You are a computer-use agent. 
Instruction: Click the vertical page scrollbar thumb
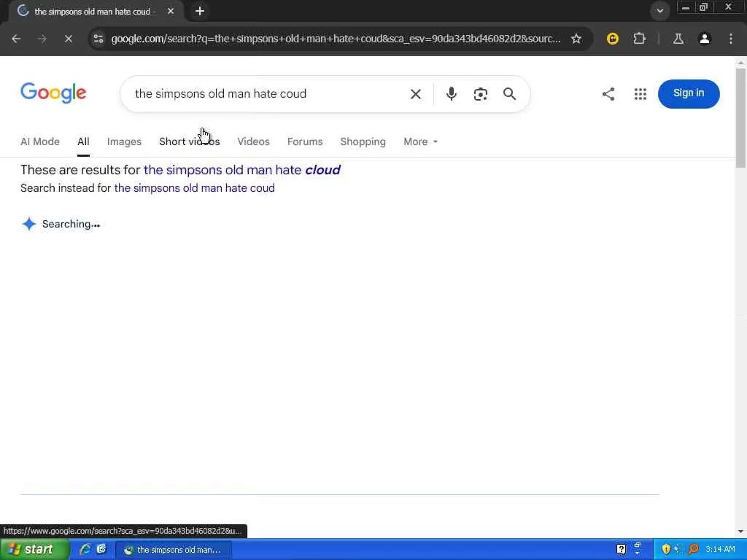click(x=740, y=117)
